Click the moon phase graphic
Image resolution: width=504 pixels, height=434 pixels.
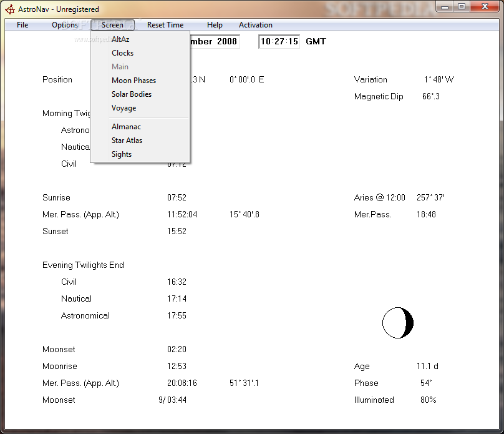click(398, 323)
